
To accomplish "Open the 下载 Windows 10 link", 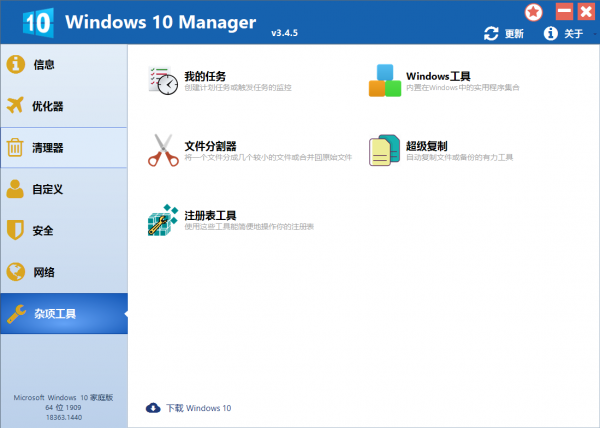I will [199, 408].
